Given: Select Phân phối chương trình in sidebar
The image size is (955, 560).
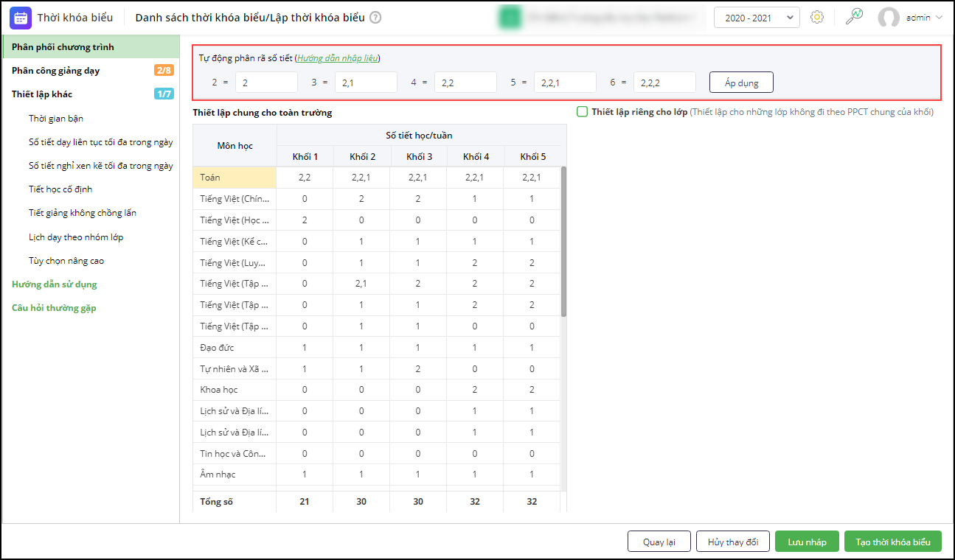Looking at the screenshot, I should point(63,47).
